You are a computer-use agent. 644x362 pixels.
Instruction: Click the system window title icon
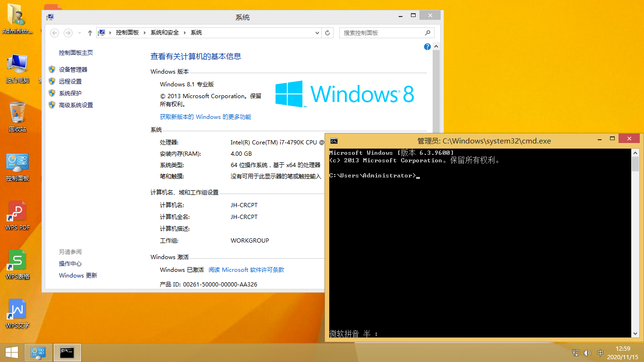(x=50, y=17)
